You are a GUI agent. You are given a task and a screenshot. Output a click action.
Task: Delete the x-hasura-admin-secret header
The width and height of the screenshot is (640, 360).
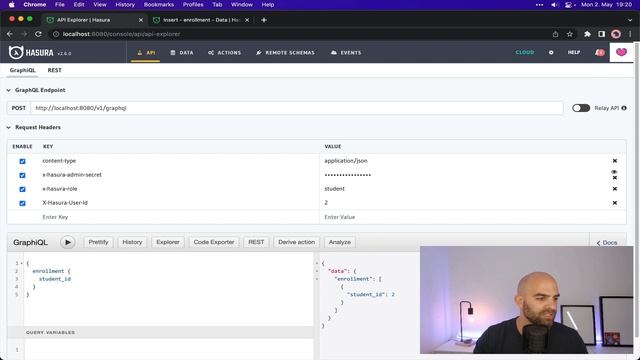[x=615, y=178]
